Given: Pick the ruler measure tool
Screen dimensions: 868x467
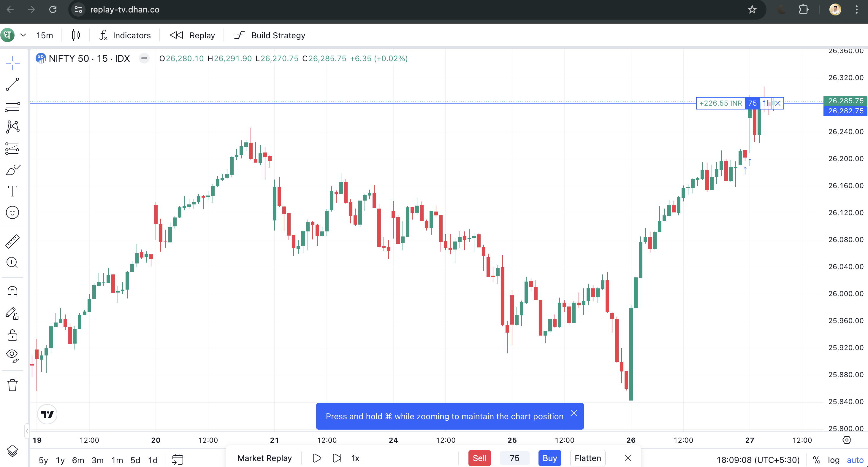Looking at the screenshot, I should point(12,242).
